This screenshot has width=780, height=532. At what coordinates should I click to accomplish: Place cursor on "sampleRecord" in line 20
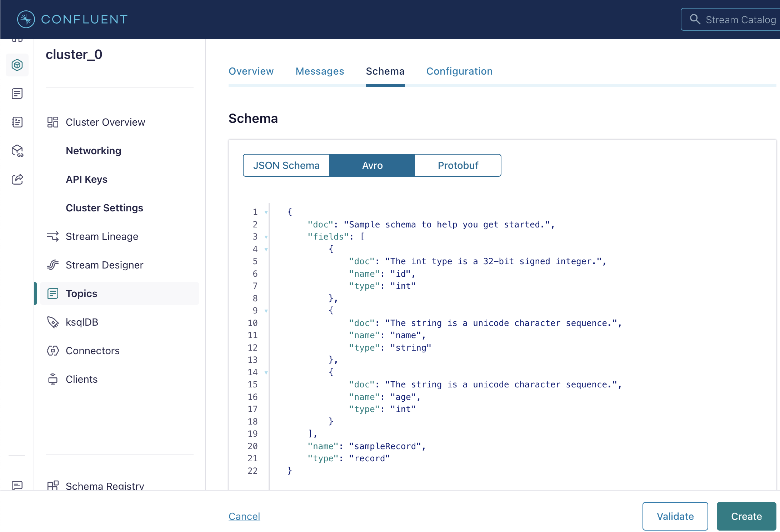pyautogui.click(x=385, y=446)
